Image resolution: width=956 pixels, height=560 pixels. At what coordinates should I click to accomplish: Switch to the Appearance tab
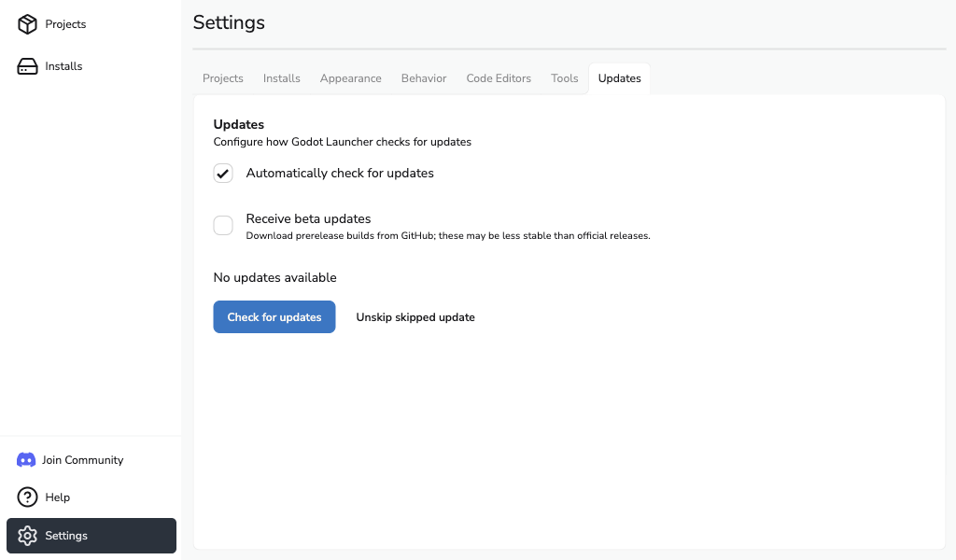[351, 78]
